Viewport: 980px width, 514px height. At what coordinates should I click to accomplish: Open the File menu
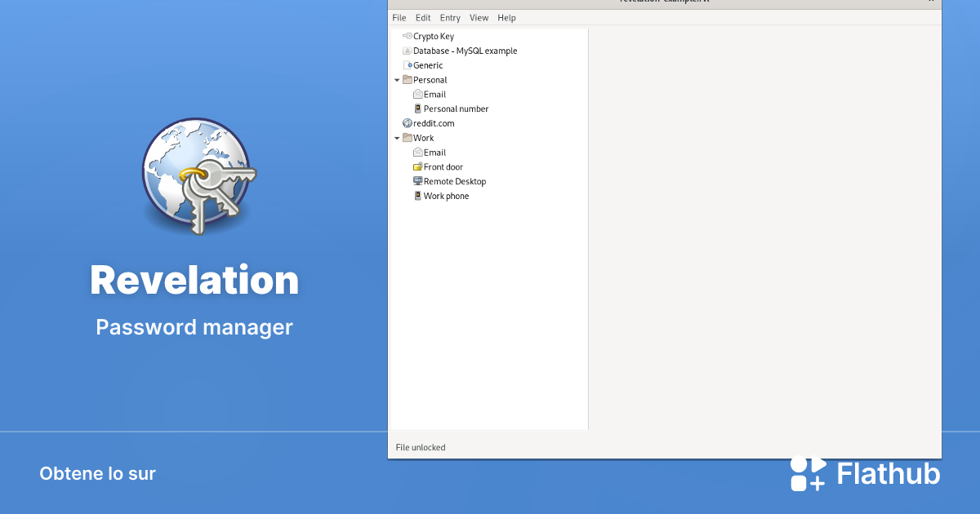pos(399,17)
